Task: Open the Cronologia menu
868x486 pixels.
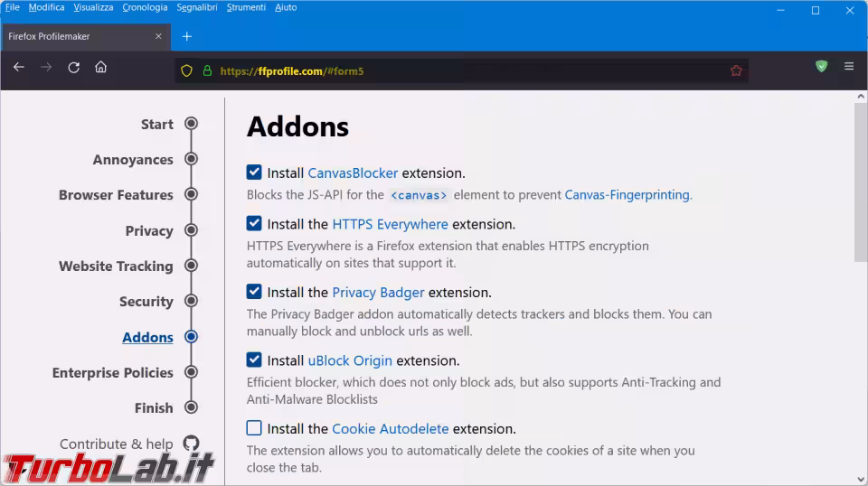Action: [x=145, y=7]
